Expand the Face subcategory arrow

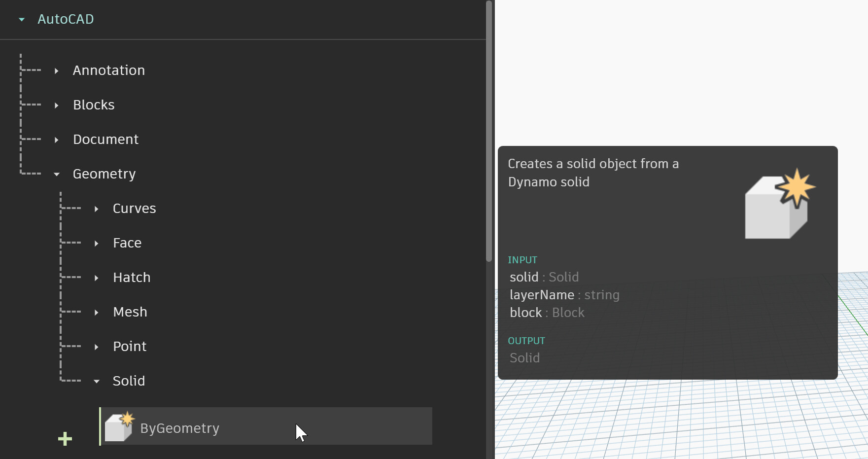tap(97, 244)
